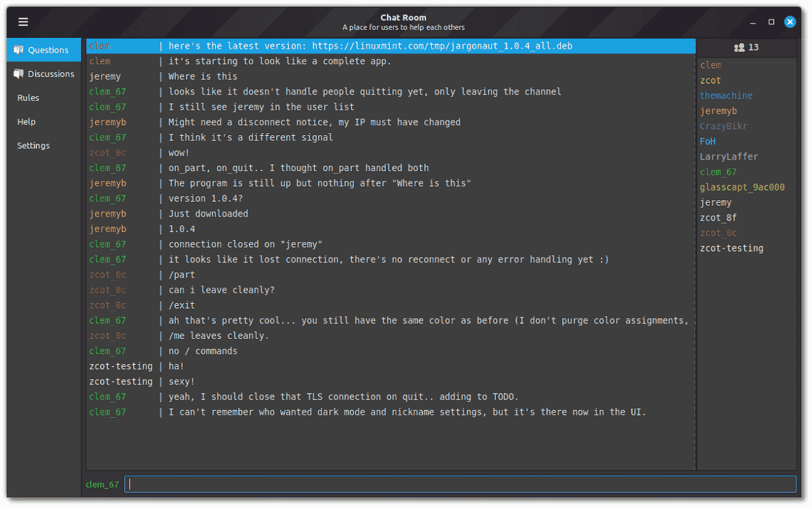Switch to the Discussions channel
The image size is (812, 508).
pyautogui.click(x=51, y=74)
